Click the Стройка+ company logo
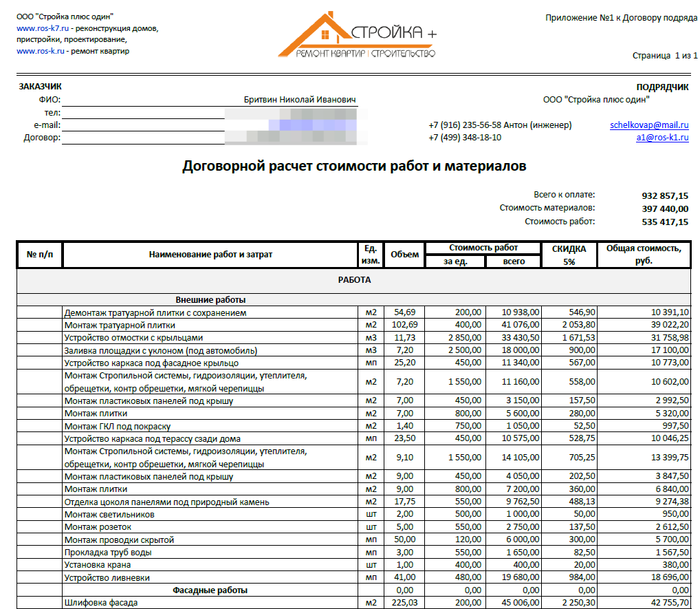Screen dimensions: 700x609 click(x=358, y=35)
